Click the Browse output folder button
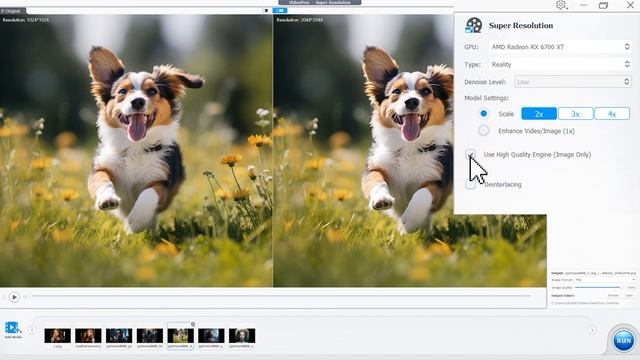This screenshot has height=360, width=640. coord(613,296)
